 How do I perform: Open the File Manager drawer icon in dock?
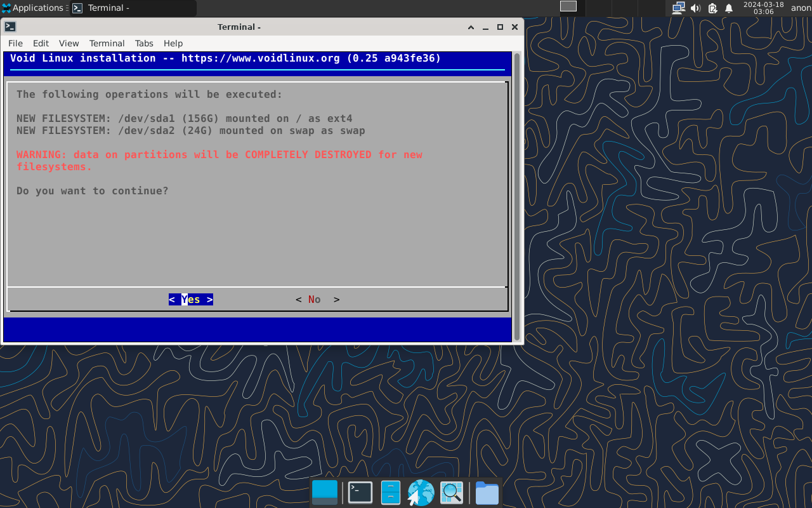pyautogui.click(x=391, y=493)
